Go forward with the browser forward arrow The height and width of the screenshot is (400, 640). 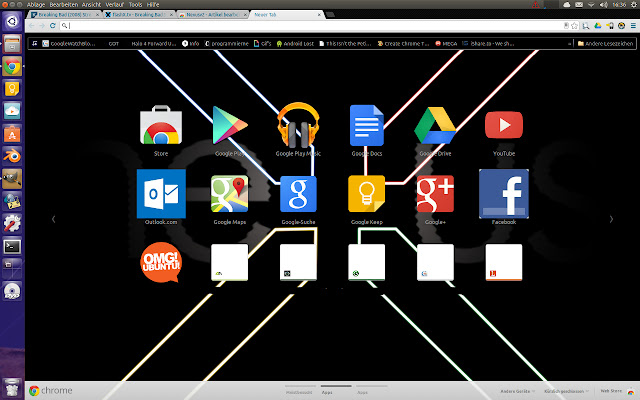tap(42, 26)
